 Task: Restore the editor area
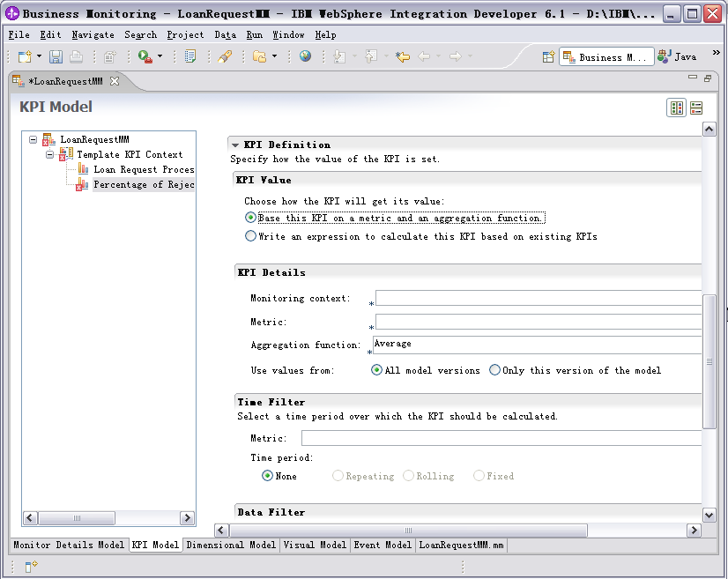708,78
